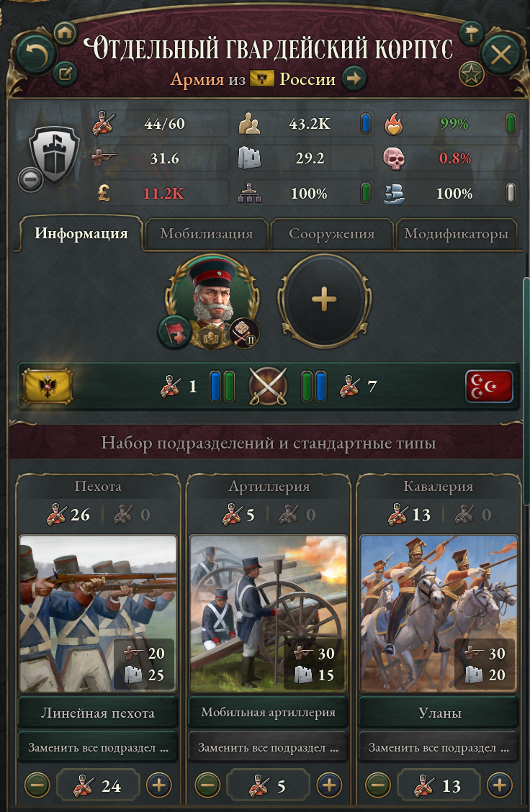The width and height of the screenshot is (530, 812).
Task: Click the home icon
Action: point(64,33)
